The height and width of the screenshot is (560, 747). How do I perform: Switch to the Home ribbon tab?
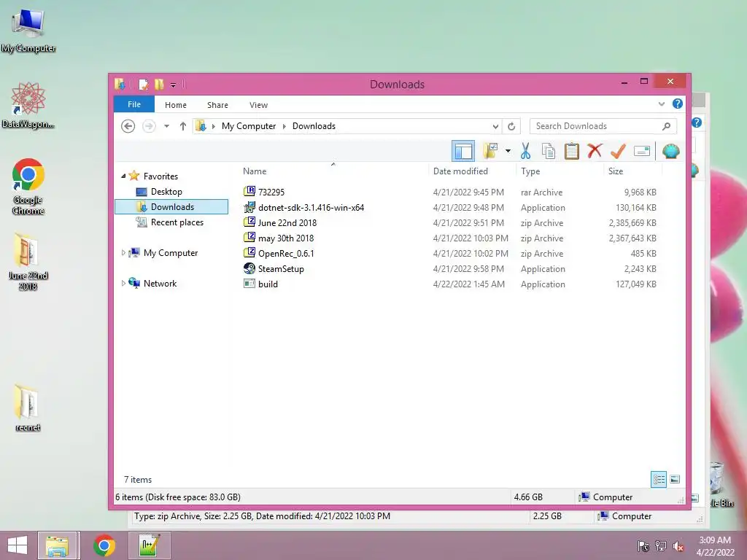[175, 105]
